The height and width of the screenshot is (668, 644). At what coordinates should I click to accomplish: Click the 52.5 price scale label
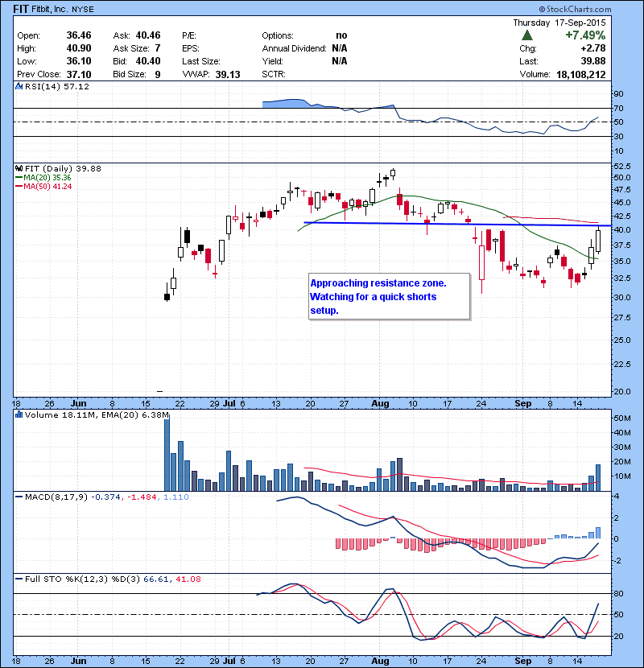[x=621, y=166]
